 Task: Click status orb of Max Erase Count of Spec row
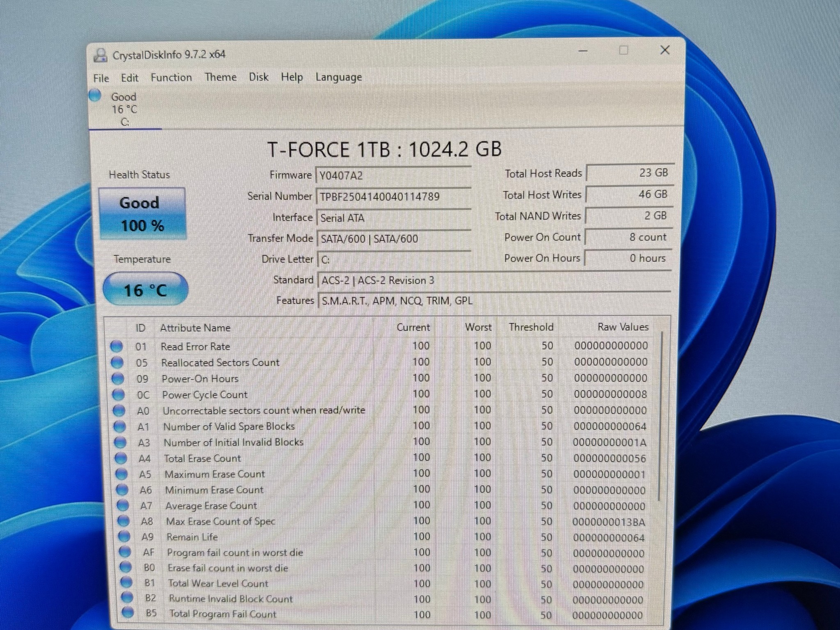[x=123, y=521]
